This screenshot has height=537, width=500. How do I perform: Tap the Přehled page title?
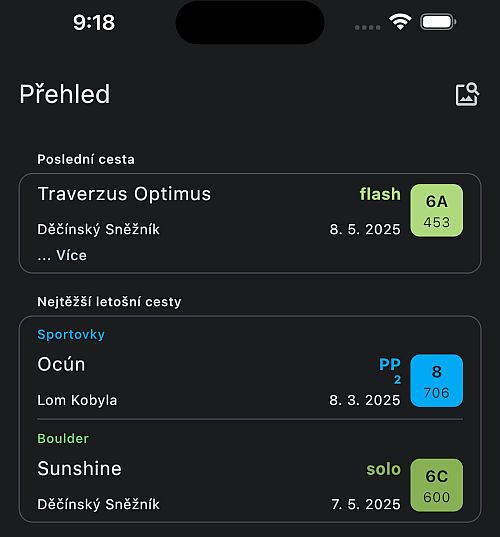(x=65, y=94)
